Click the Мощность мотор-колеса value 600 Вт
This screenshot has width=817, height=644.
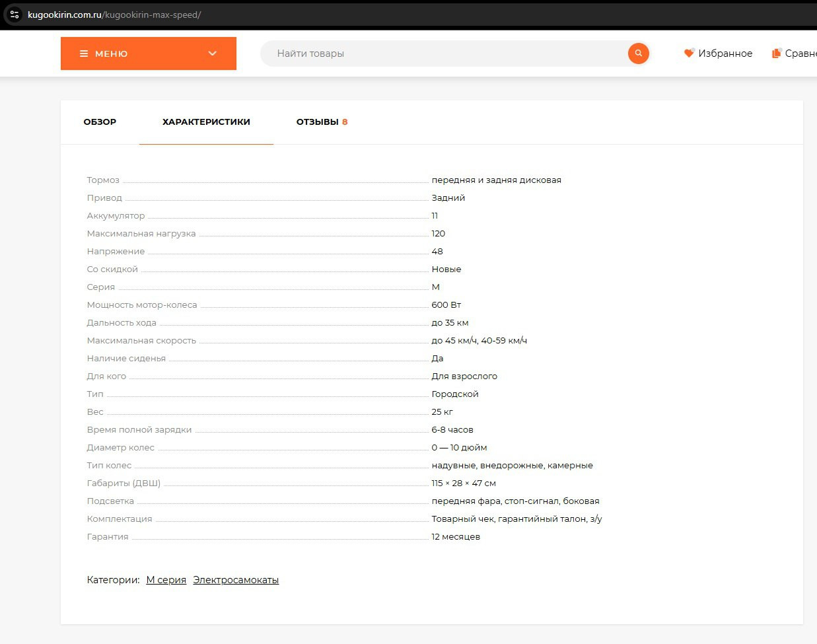click(x=446, y=305)
